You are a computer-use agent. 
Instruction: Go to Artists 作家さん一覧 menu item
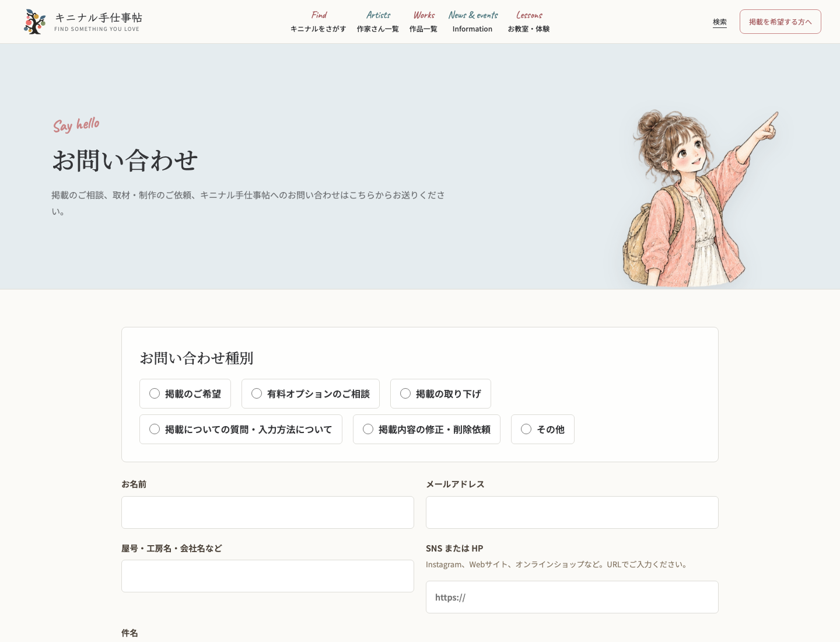pyautogui.click(x=378, y=22)
